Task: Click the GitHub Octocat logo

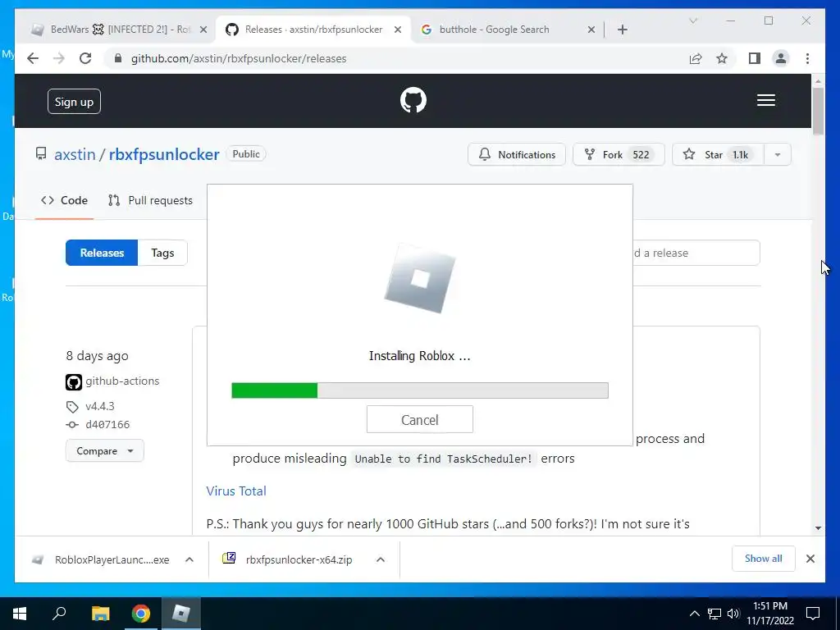Action: 413,100
